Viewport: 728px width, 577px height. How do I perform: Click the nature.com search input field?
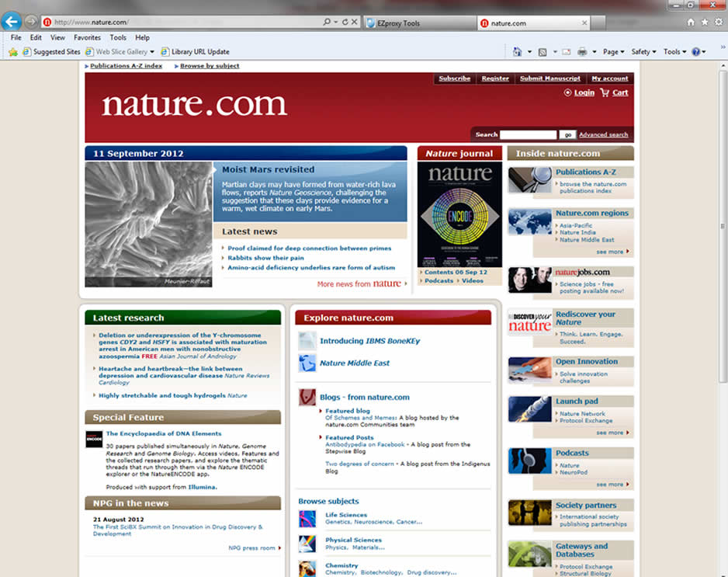click(529, 134)
